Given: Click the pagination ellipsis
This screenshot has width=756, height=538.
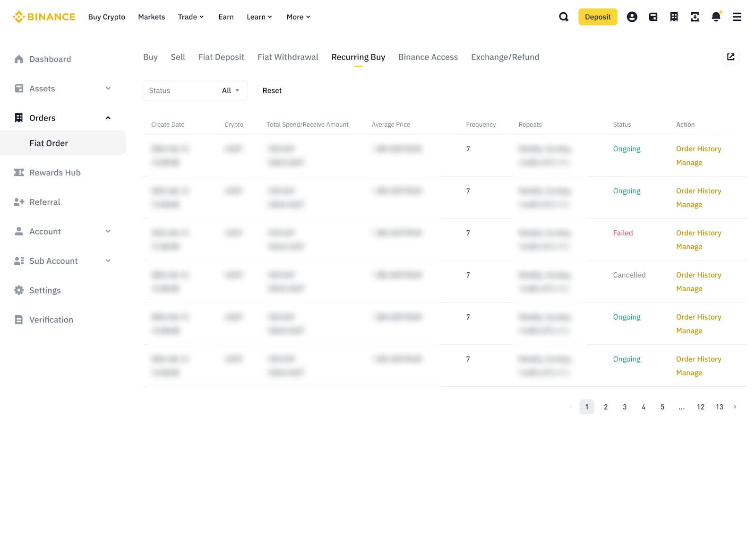Looking at the screenshot, I should pos(681,407).
